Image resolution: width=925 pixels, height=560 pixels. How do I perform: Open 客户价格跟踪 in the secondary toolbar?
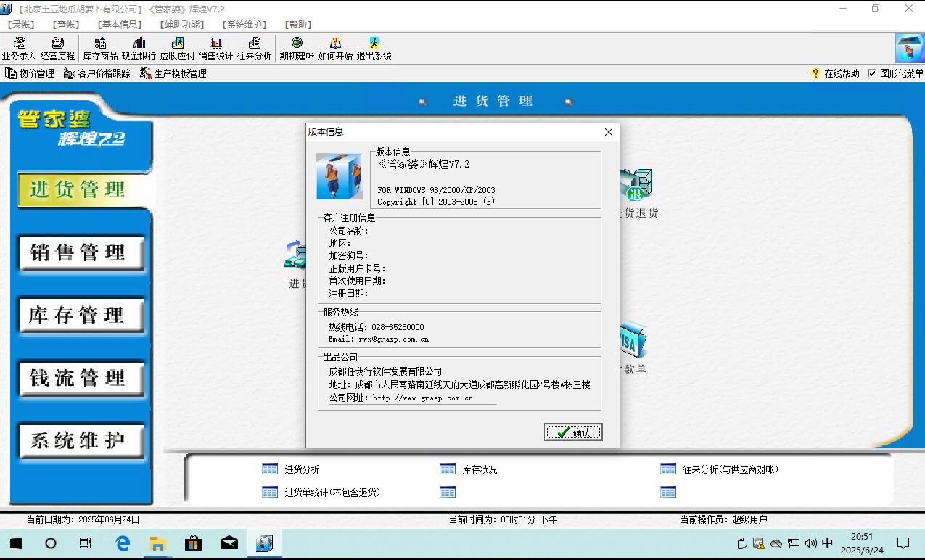(x=97, y=73)
